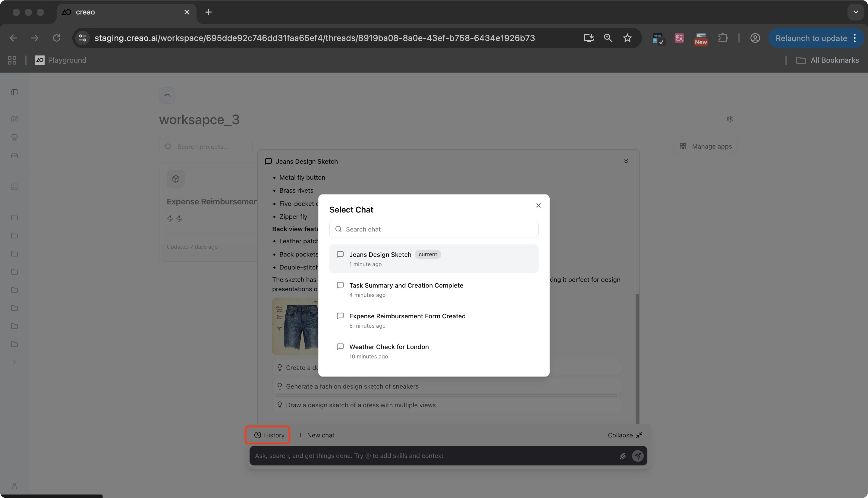
Task: Toggle the left sidebar panel icon
Action: pos(14,92)
